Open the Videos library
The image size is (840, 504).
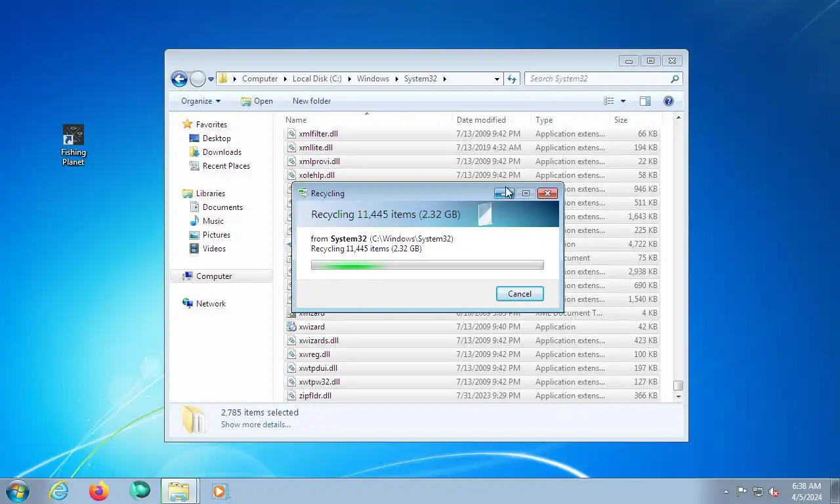(214, 249)
